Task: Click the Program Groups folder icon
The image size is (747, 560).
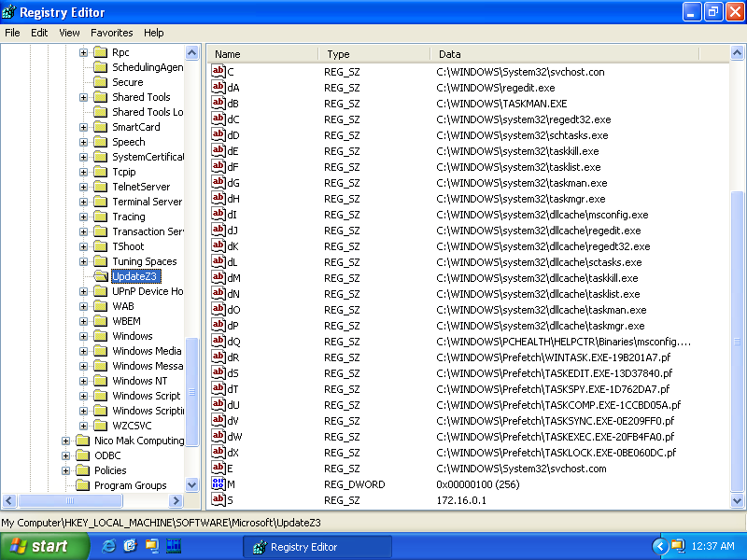Action: click(83, 485)
